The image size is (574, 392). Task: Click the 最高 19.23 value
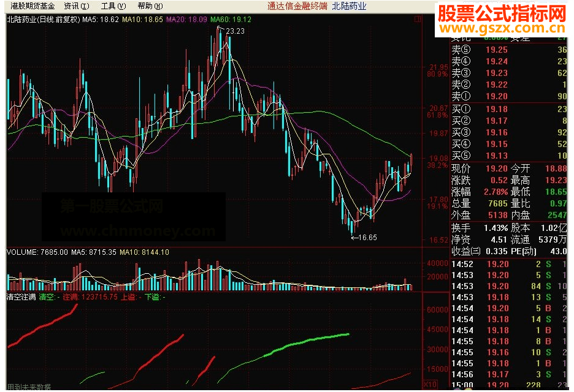coord(556,180)
